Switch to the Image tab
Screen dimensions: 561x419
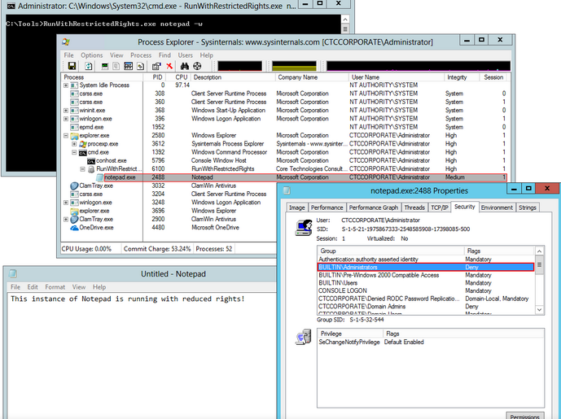coord(297,208)
